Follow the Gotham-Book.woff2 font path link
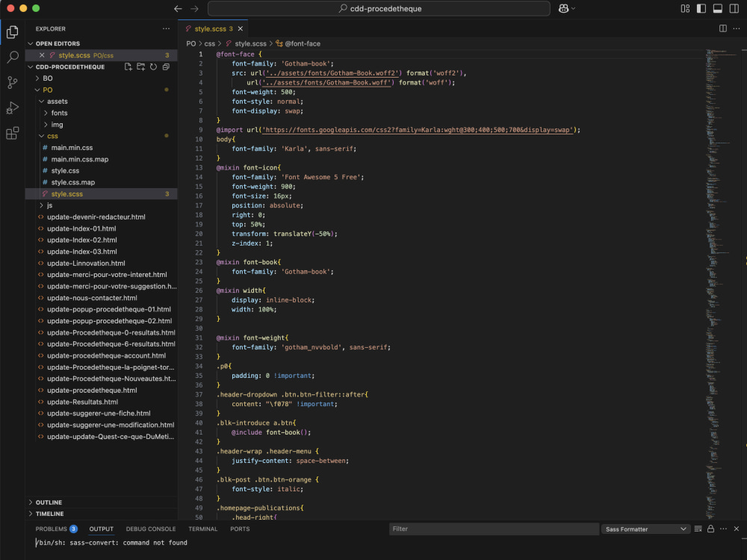The width and height of the screenshot is (747, 560). pyautogui.click(x=332, y=73)
